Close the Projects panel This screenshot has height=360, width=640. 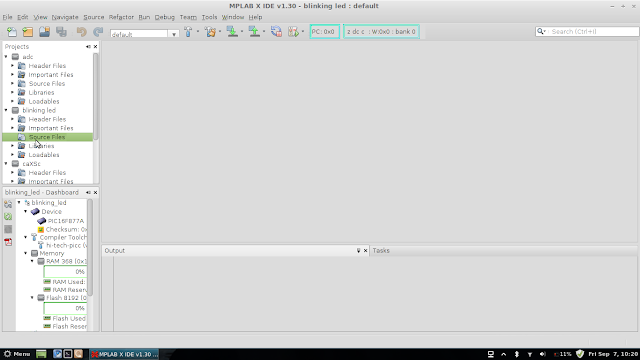tap(96, 47)
